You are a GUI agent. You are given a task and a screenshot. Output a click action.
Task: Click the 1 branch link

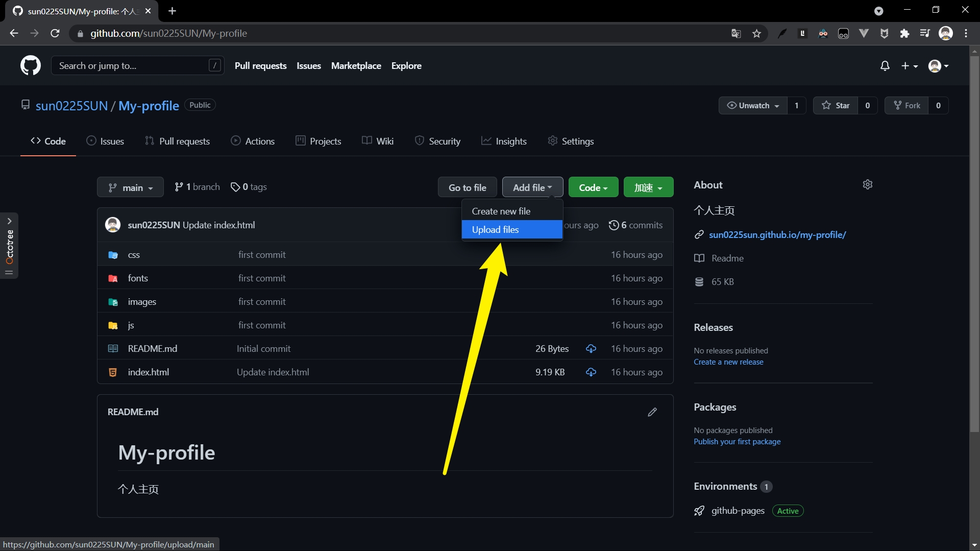click(197, 187)
